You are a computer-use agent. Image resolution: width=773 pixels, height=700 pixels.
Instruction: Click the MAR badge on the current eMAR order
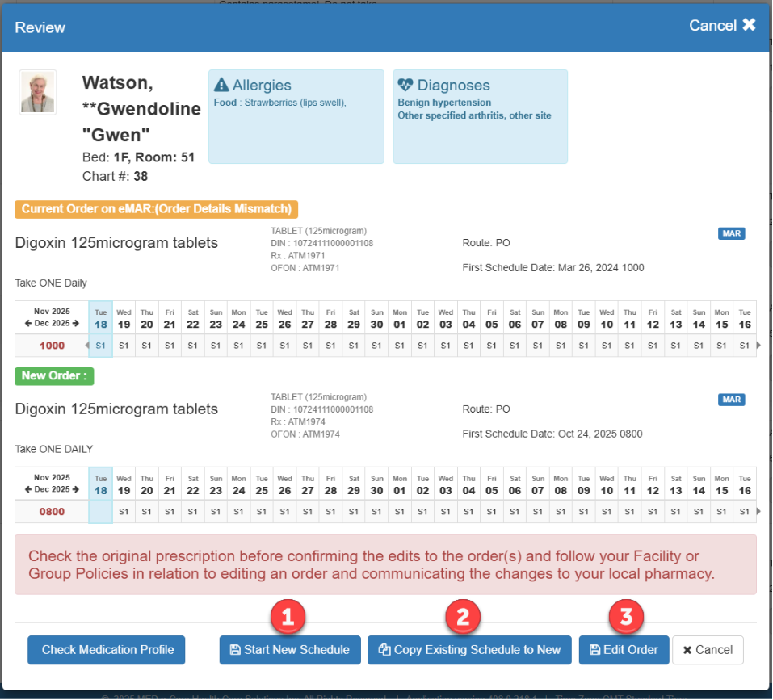point(731,233)
